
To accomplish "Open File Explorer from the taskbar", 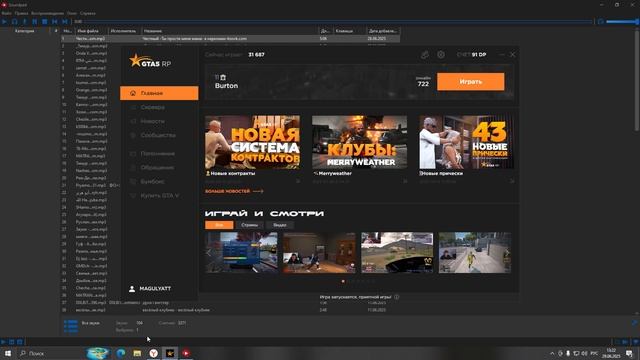I will [137, 353].
